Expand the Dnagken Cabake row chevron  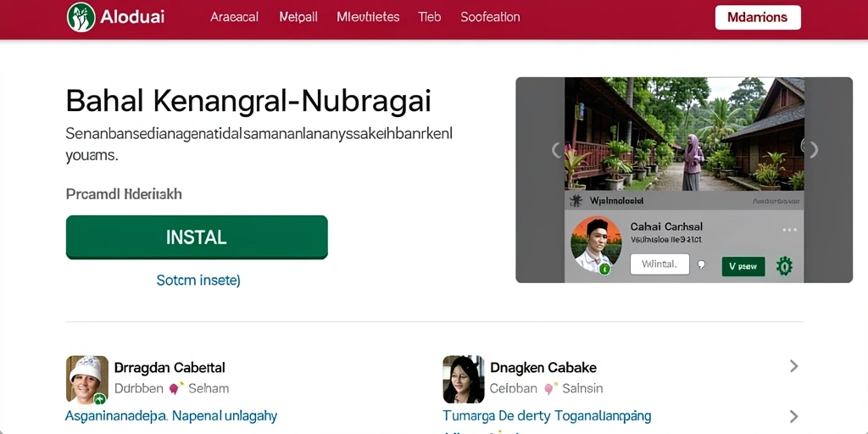point(793,366)
